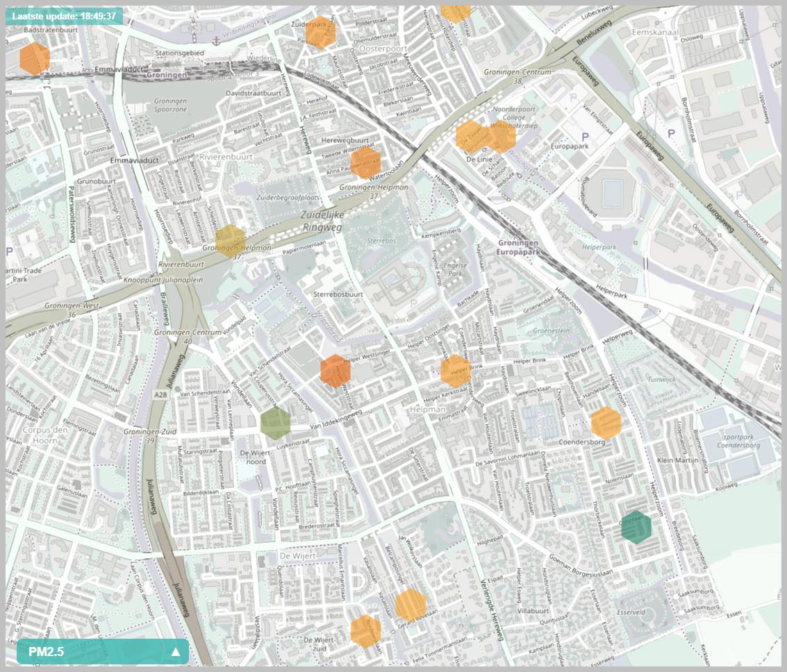Open the sensor hexagon on Waterloolaan
Screen dimensions: 787x672
pos(365,163)
